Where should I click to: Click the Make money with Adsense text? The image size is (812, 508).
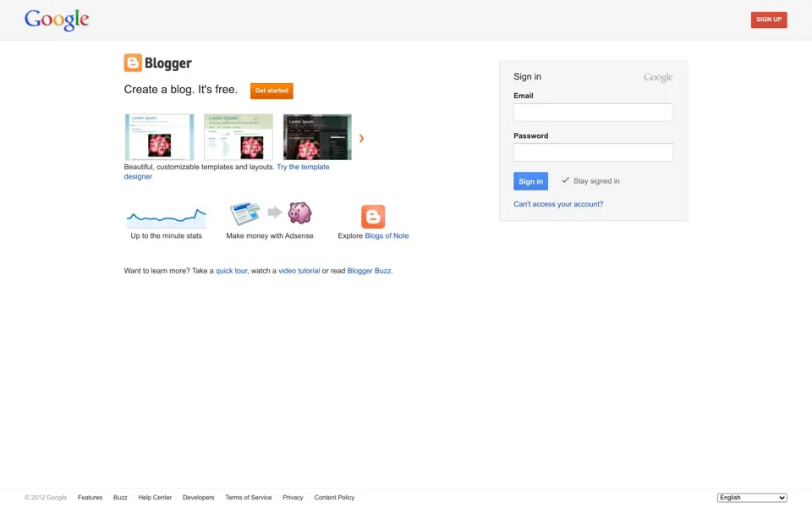pyautogui.click(x=270, y=236)
